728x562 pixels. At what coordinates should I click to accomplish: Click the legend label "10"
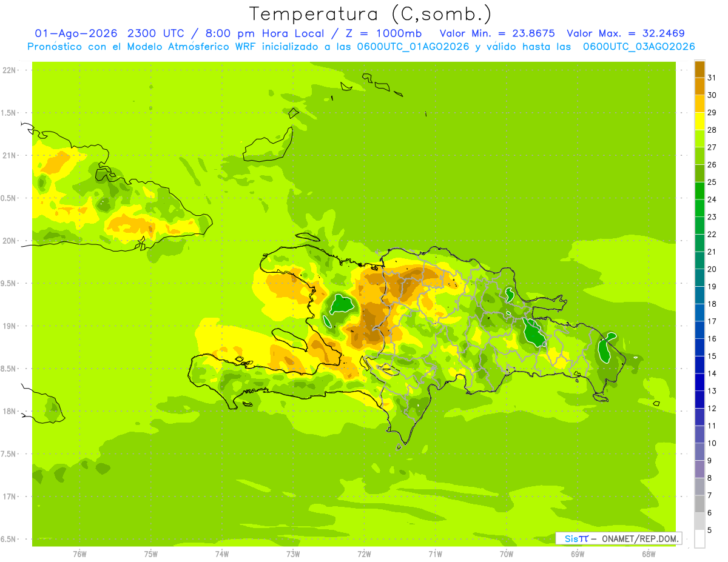(712, 443)
